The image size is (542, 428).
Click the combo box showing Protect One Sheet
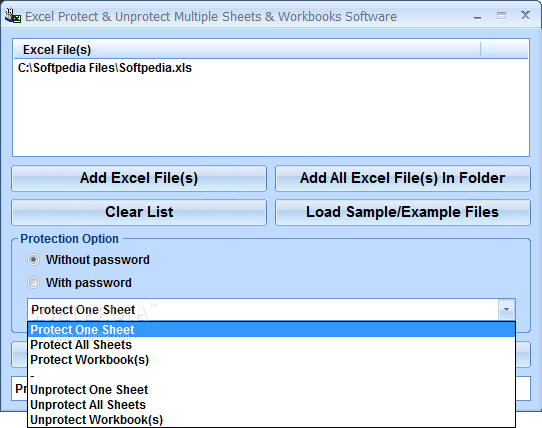(x=271, y=309)
